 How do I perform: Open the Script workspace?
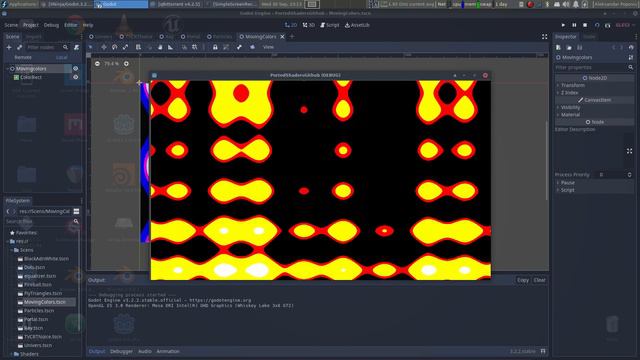[329, 25]
